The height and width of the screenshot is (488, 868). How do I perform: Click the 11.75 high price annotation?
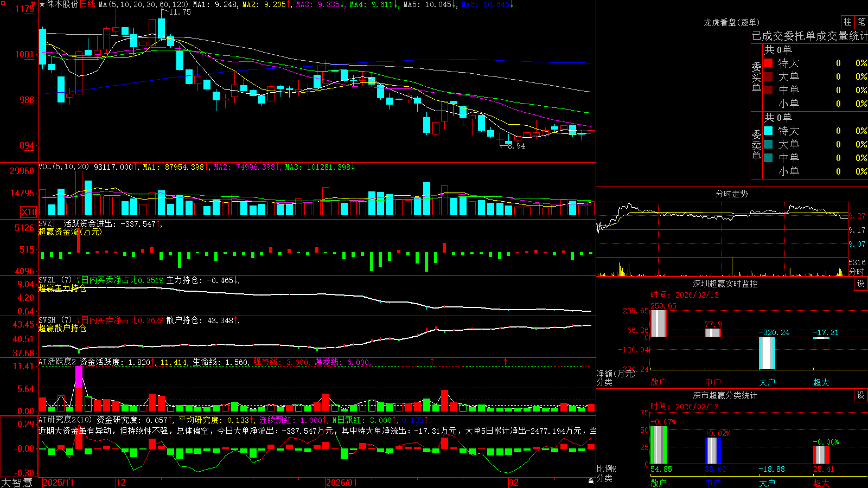[180, 12]
